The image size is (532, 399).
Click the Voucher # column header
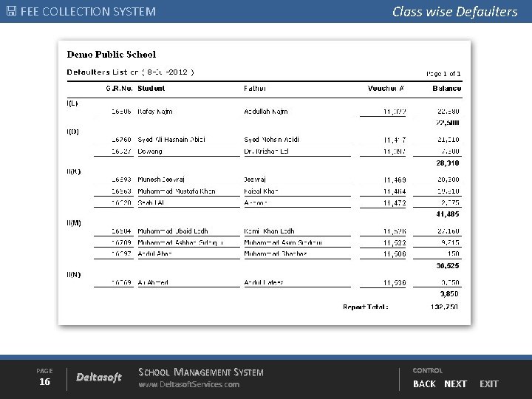(x=386, y=88)
